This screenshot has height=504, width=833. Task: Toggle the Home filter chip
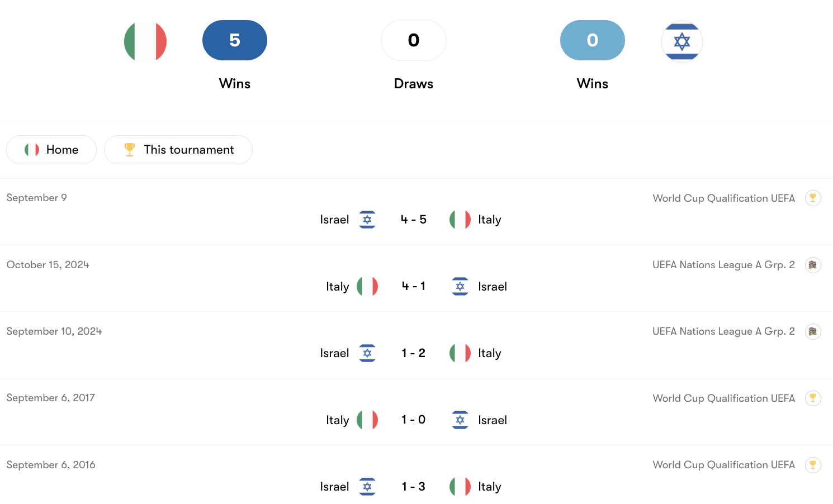[51, 150]
